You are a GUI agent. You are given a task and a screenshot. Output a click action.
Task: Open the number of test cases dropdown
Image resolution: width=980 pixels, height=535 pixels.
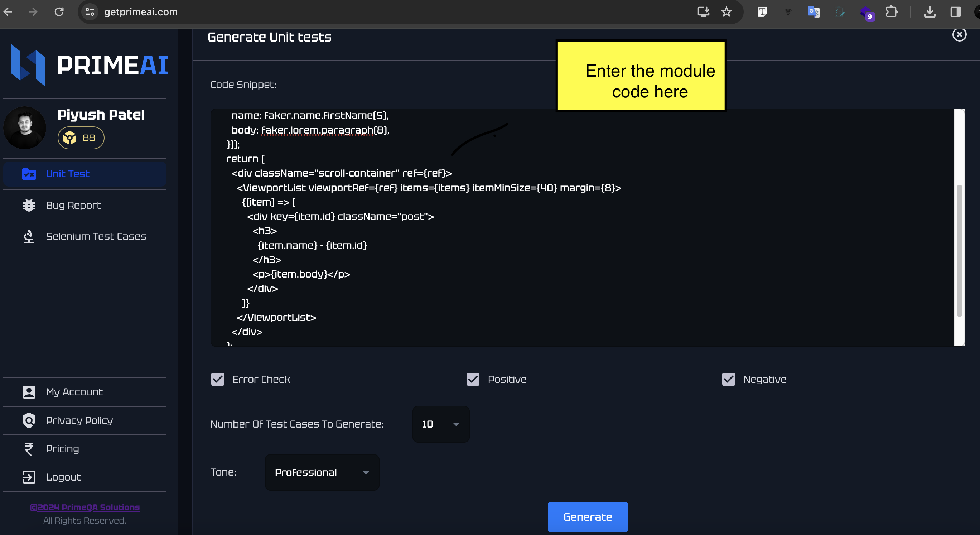440,424
